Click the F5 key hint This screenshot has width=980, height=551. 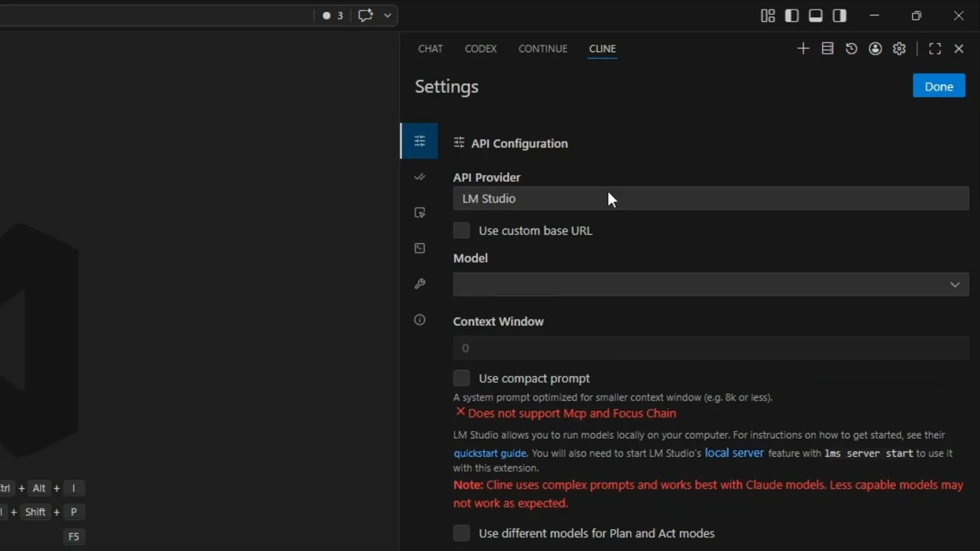click(73, 536)
